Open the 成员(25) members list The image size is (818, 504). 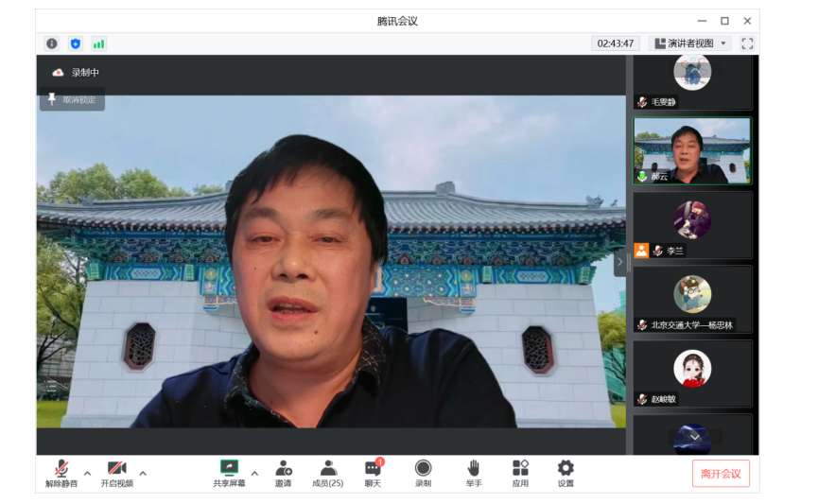point(327,473)
